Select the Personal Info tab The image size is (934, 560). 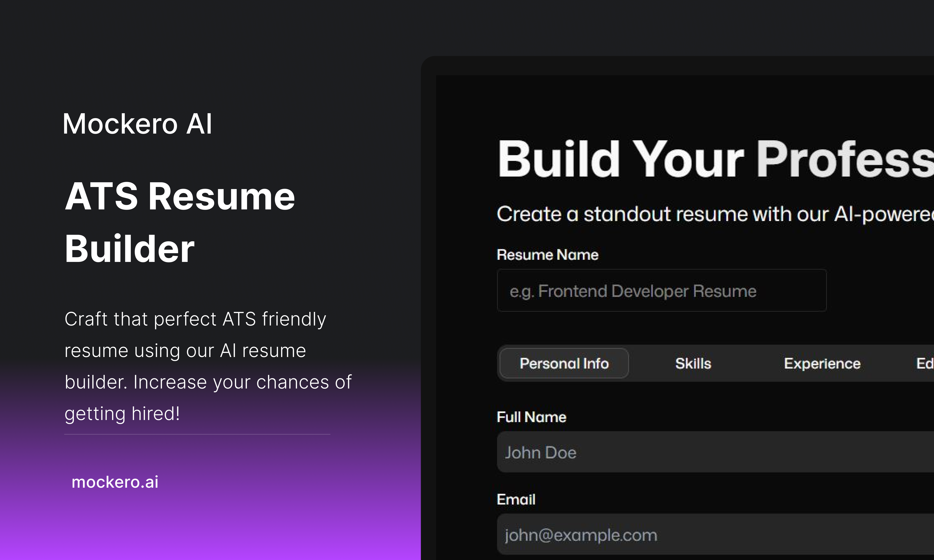(564, 363)
